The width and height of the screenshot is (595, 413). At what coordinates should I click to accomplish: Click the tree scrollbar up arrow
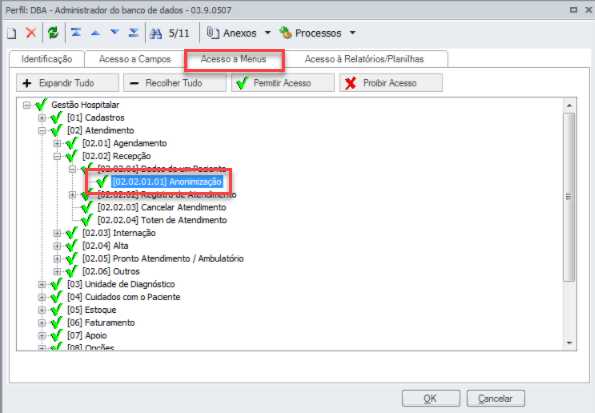569,105
